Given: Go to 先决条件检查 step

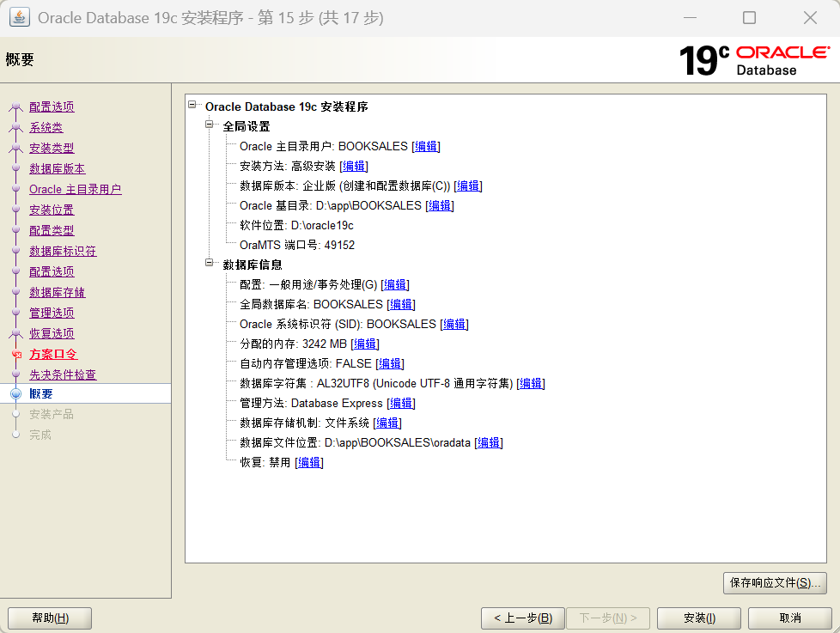Looking at the screenshot, I should [63, 374].
